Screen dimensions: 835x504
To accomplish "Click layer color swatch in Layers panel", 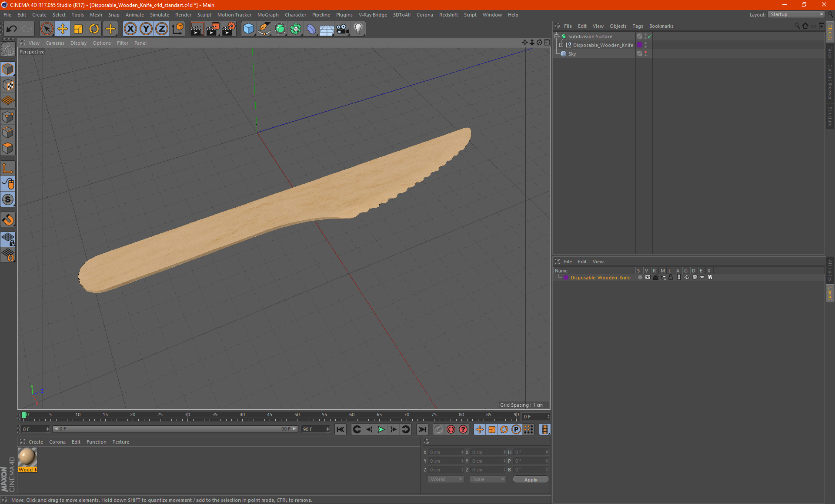I will 565,278.
